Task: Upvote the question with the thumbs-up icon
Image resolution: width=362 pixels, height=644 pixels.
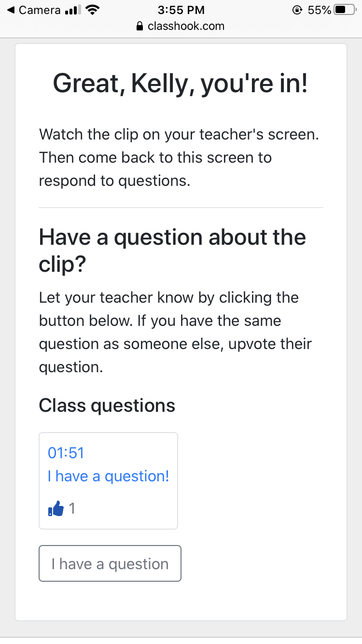Action: pyautogui.click(x=56, y=509)
